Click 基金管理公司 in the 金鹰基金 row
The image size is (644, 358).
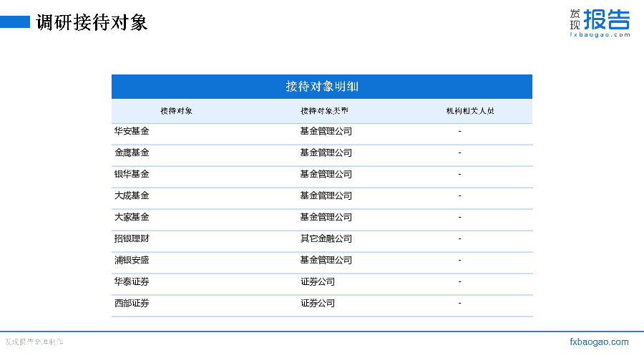coord(326,153)
